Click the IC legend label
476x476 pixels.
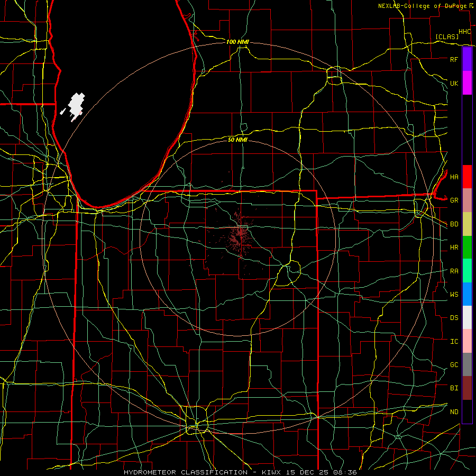click(454, 342)
